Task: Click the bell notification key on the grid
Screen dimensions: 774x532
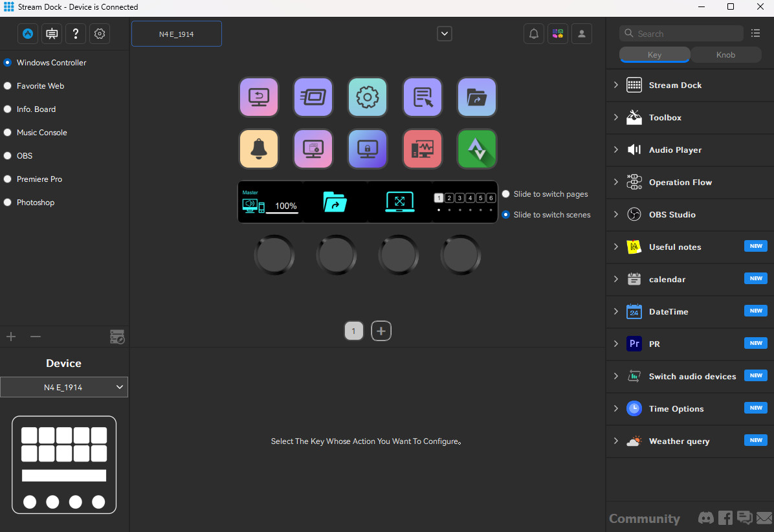Action: pos(259,149)
